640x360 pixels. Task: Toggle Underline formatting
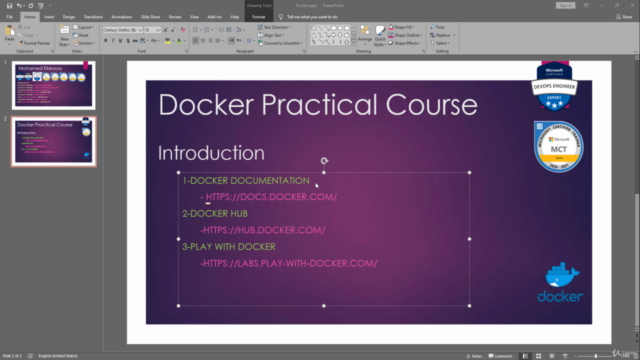(x=120, y=40)
